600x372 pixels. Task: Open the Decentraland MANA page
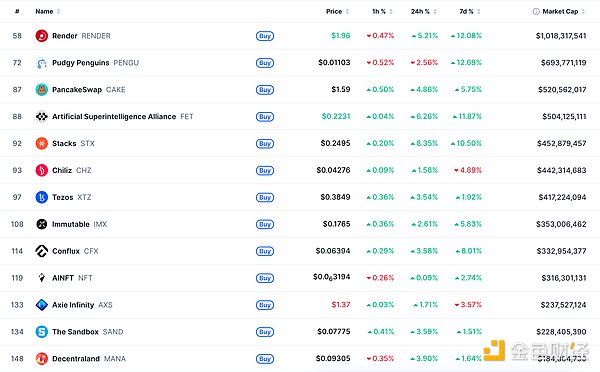pyautogui.click(x=89, y=359)
